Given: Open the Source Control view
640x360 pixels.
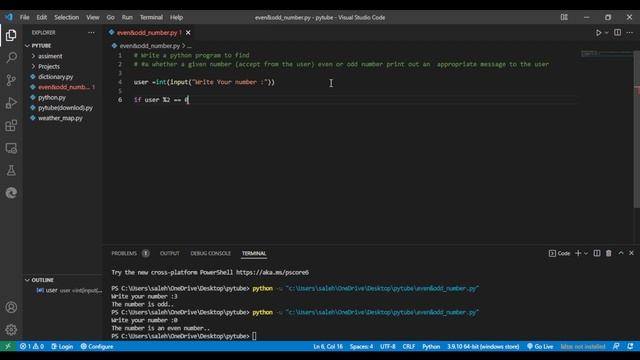Looking at the screenshot, I should (x=11, y=80).
